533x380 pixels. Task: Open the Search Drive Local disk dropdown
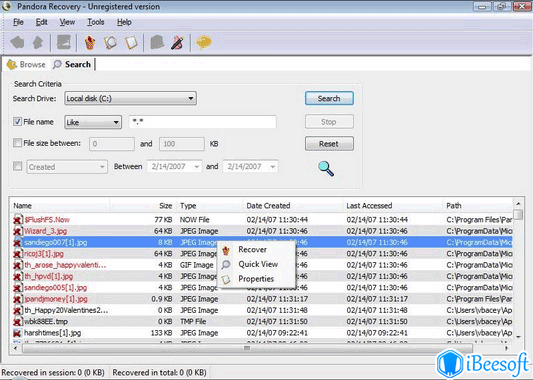130,99
